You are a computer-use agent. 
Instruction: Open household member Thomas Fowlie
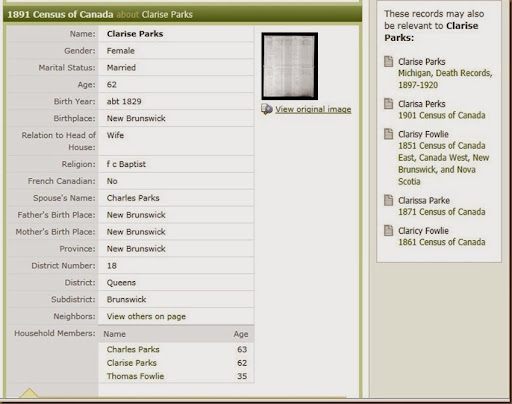click(135, 376)
